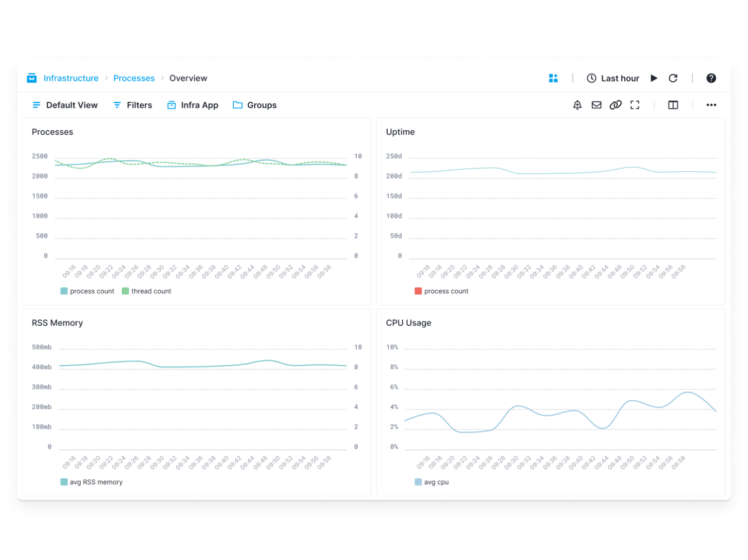748x560 pixels.
Task: Click the Infrastructure archive icon in breadcrumb
Action: [32, 78]
